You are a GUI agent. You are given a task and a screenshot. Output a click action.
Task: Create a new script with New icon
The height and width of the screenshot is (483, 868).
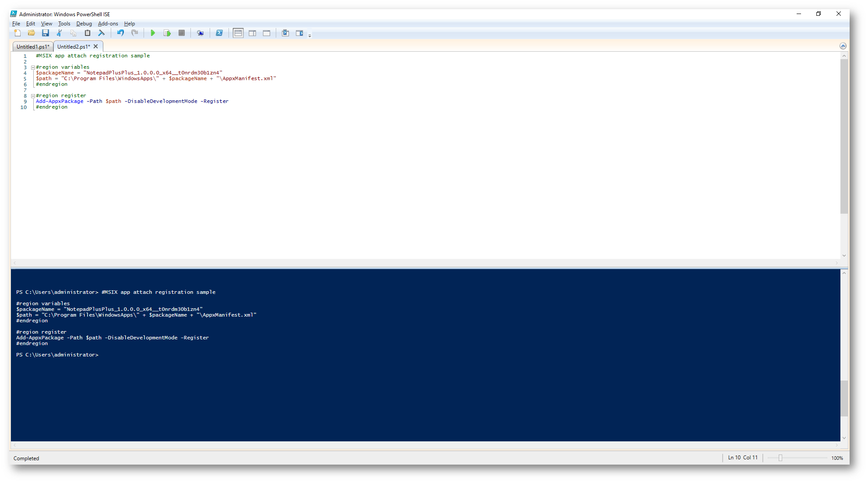tap(18, 33)
